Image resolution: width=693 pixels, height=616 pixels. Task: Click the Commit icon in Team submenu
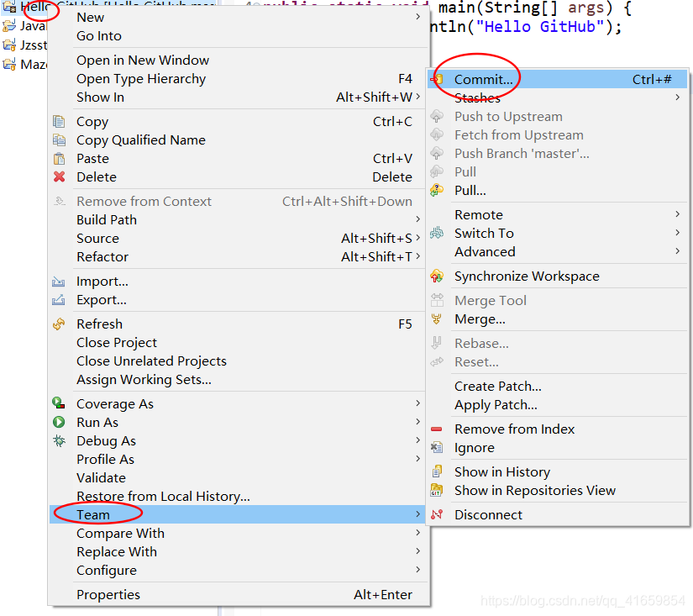pos(437,80)
